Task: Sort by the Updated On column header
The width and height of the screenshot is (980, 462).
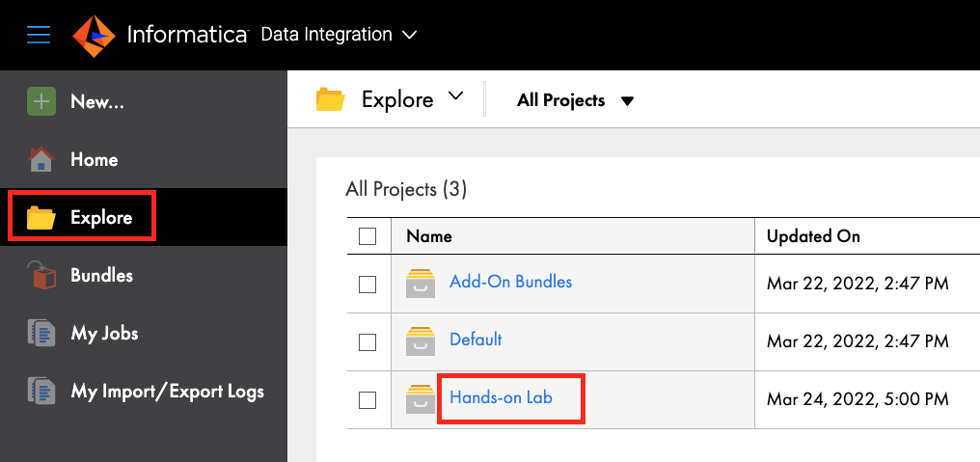Action: [x=813, y=236]
